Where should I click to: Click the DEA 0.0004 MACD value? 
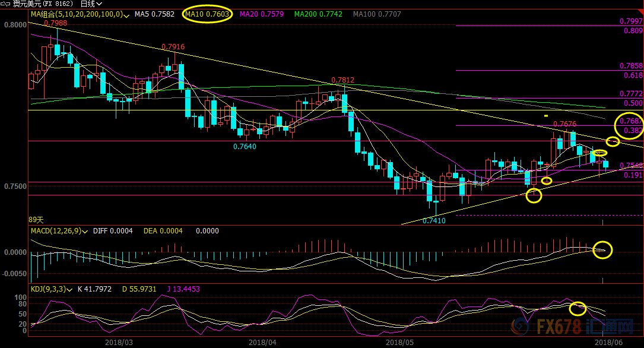[x=163, y=231]
